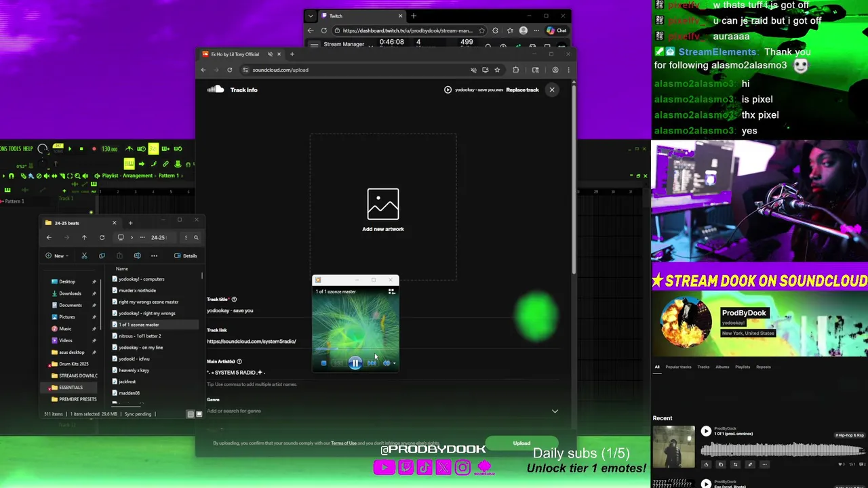Stop playback in the media player window
868x488 pixels.
[x=323, y=363]
